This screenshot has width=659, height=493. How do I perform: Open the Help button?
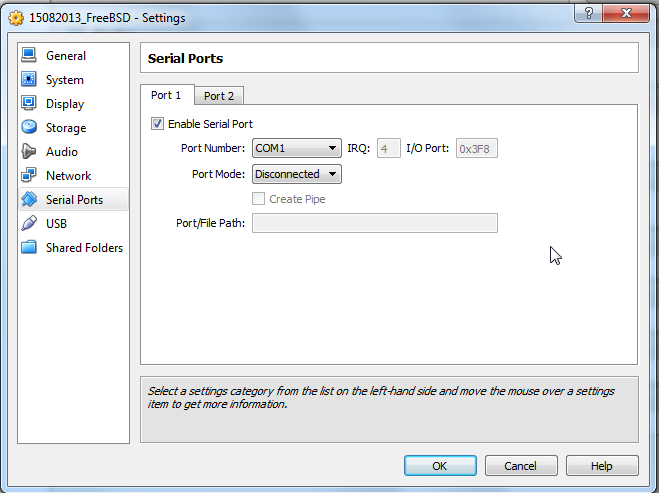click(602, 466)
